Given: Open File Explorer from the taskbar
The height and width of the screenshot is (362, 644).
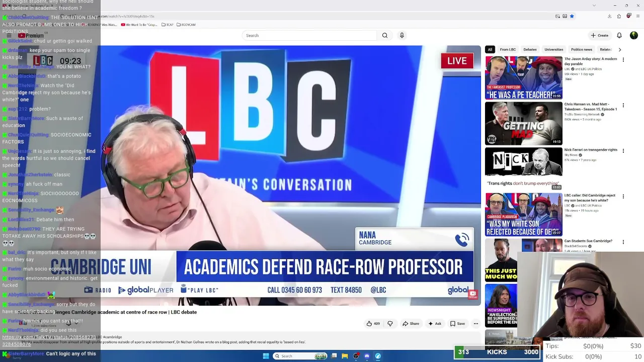Looking at the screenshot, I should [345, 356].
